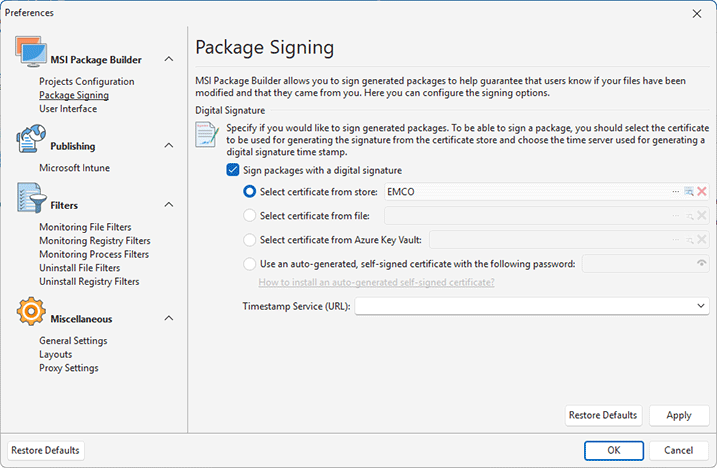This screenshot has height=468, width=717.
Task: Click the MSI Package Builder monitor icon
Action: click(31, 51)
